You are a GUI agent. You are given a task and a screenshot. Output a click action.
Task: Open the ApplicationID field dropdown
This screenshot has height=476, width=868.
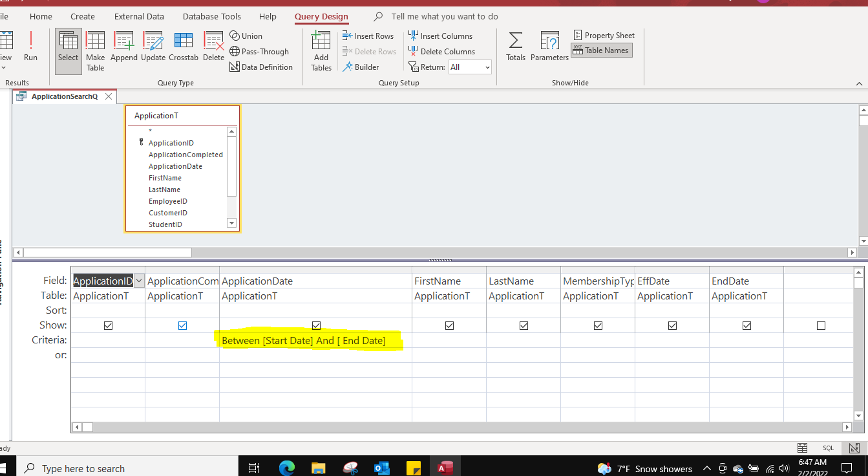140,280
